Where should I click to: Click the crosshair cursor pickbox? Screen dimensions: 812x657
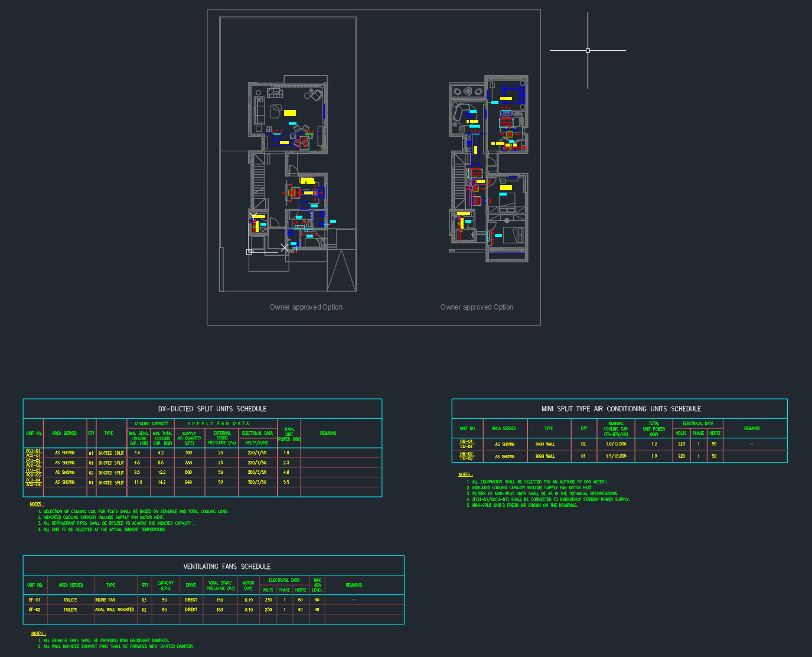coord(588,51)
